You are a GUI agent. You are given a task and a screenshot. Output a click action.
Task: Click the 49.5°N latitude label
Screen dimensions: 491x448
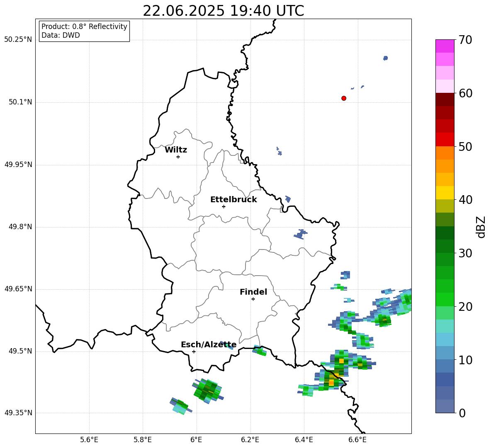[20, 351]
